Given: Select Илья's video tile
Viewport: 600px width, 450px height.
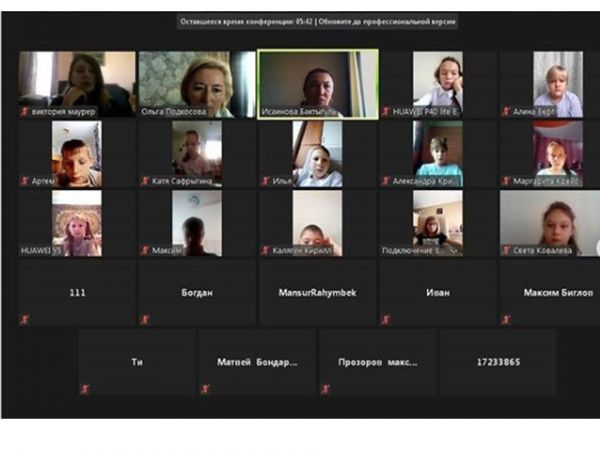Looking at the screenshot, I should [318, 154].
